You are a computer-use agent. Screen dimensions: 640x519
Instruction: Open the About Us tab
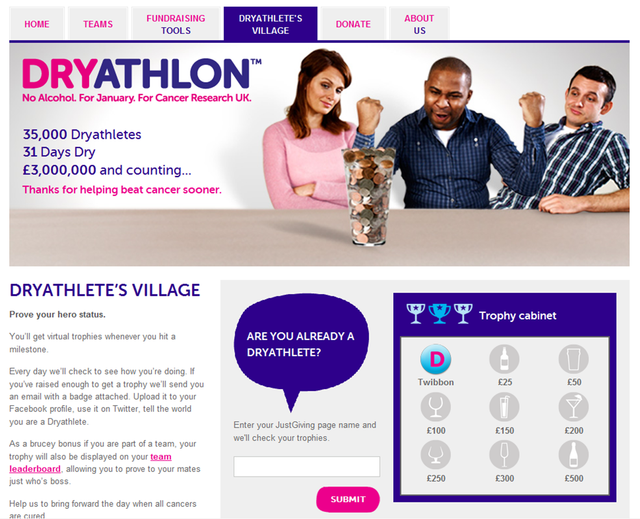(x=419, y=24)
